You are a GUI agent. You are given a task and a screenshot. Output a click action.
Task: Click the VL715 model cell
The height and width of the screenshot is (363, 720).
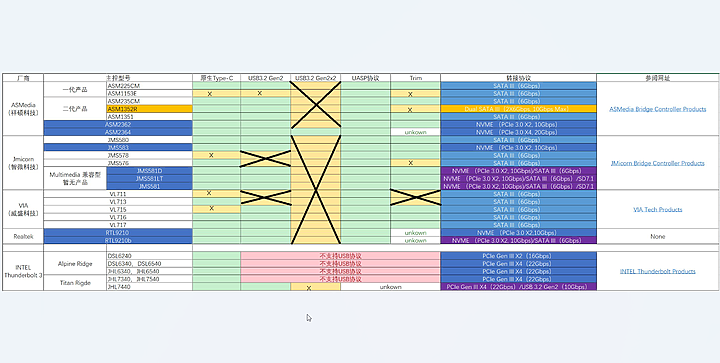pos(118,209)
